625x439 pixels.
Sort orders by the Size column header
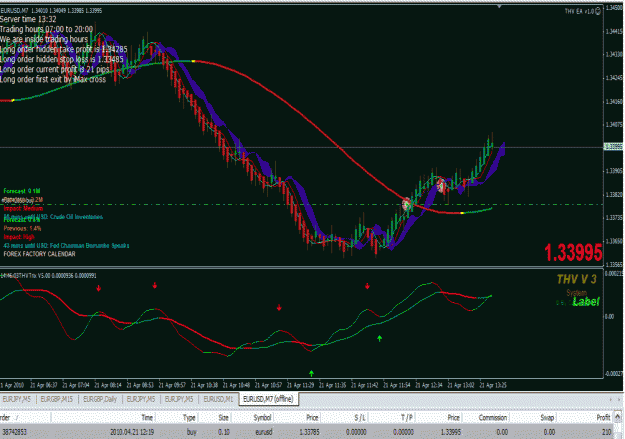tap(223, 417)
